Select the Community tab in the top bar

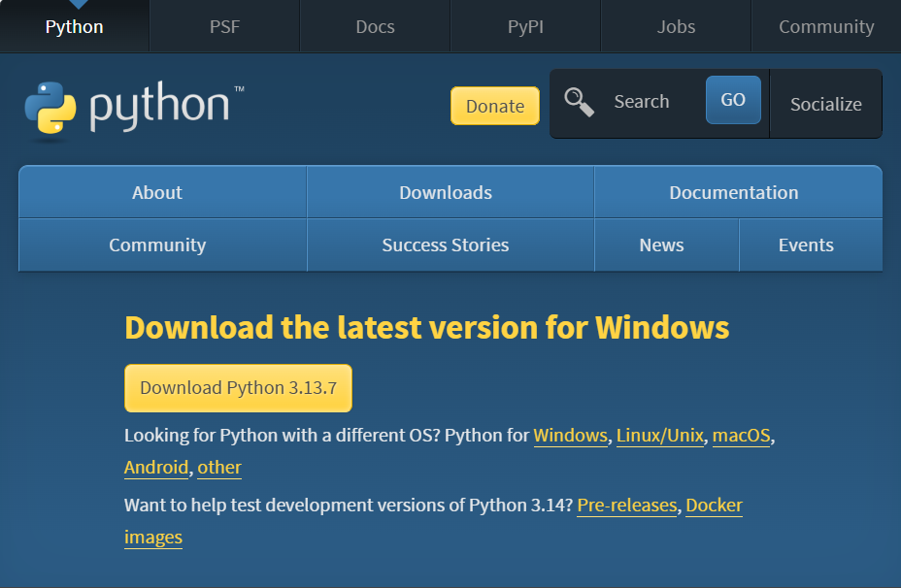[826, 26]
